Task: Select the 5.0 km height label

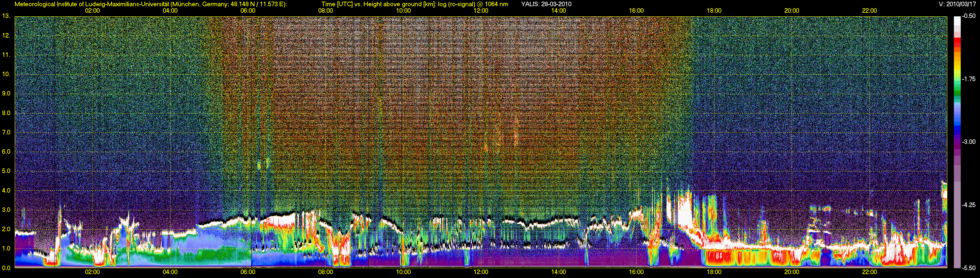Action: 6,171
